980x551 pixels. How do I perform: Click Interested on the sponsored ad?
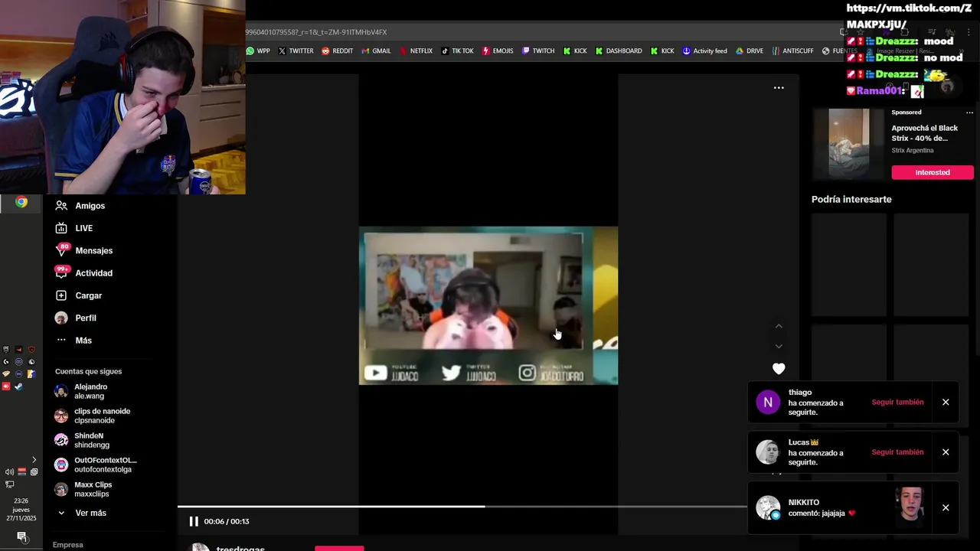pyautogui.click(x=933, y=172)
